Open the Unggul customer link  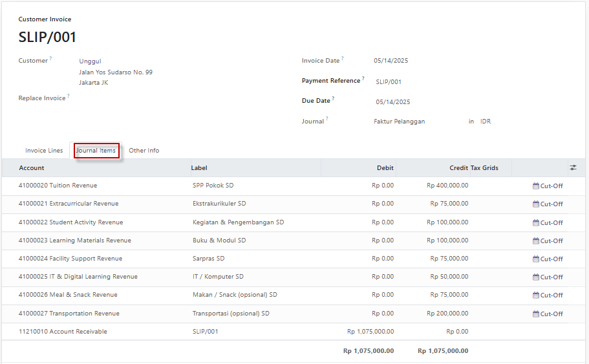pos(90,61)
